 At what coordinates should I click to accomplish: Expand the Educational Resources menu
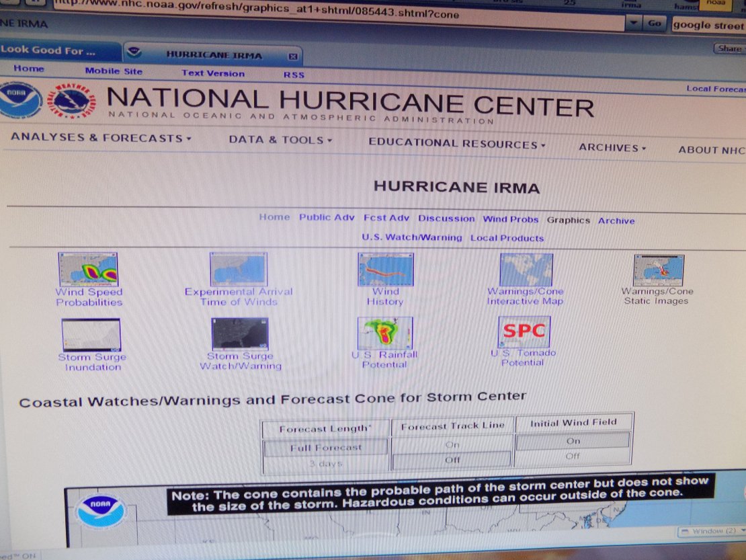tap(457, 144)
